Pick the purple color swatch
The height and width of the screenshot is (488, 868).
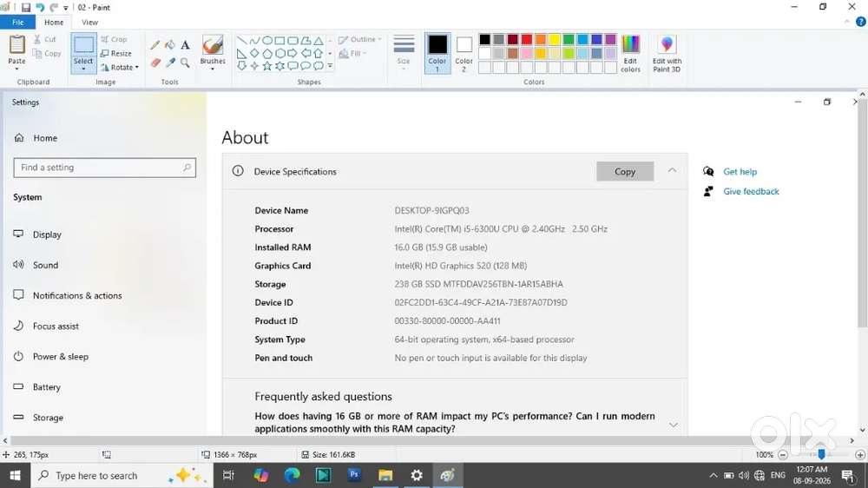[x=610, y=39]
